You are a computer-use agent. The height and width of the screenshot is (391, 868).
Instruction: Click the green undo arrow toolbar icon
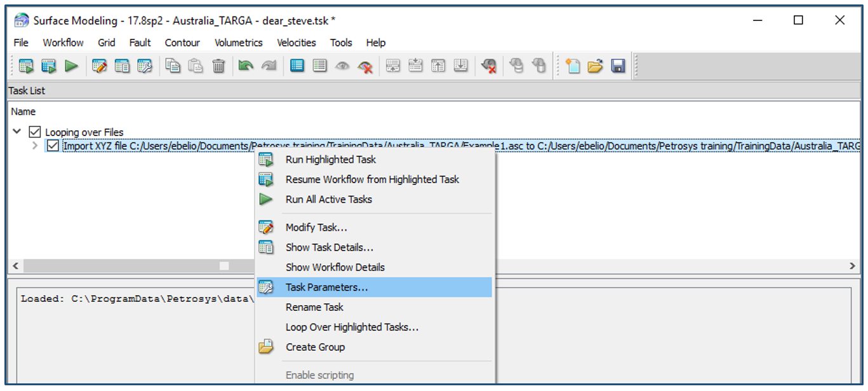[x=244, y=66]
